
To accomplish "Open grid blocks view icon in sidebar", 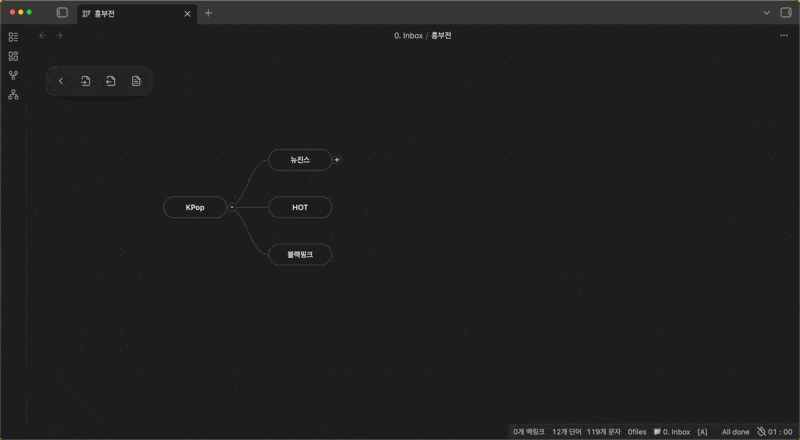I will [x=13, y=56].
